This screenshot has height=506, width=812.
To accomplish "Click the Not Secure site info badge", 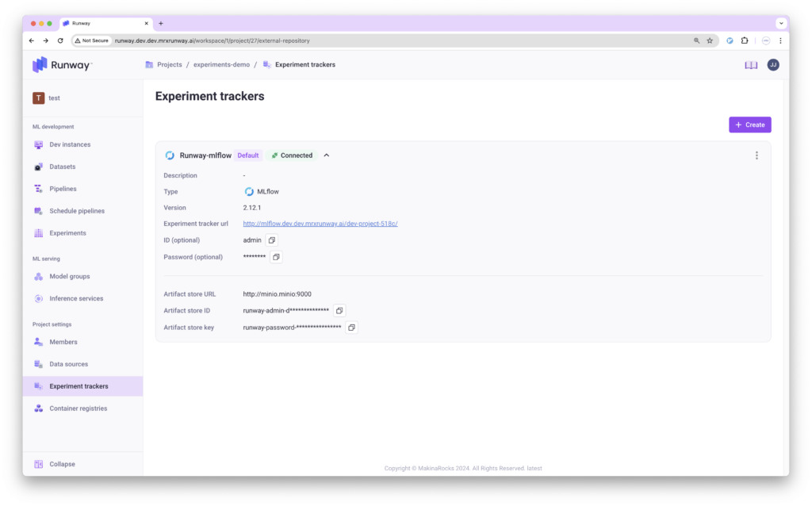I will point(92,40).
